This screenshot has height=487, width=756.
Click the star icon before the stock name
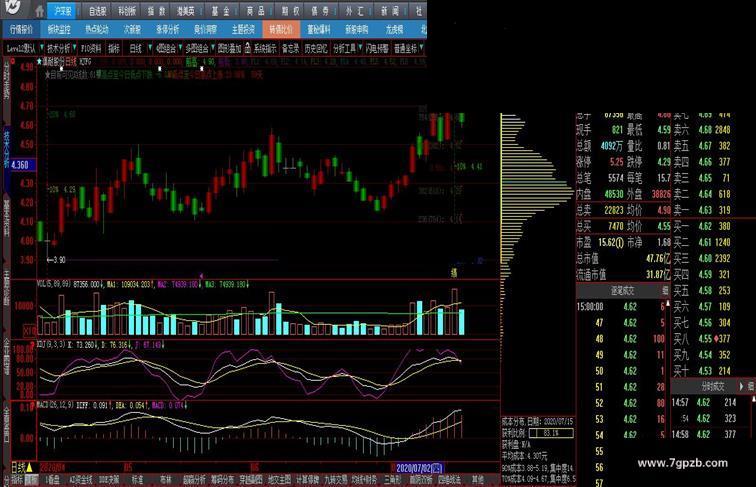[x=40, y=62]
